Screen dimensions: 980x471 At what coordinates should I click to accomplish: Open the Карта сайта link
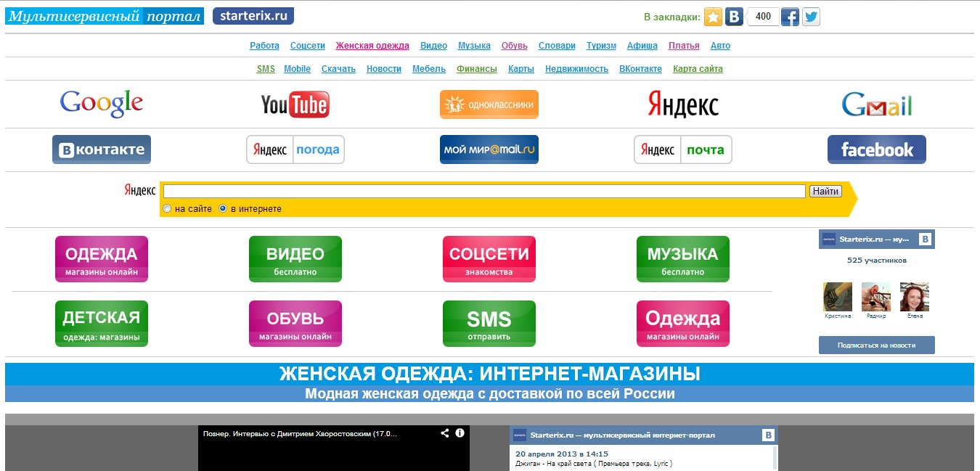(x=698, y=69)
